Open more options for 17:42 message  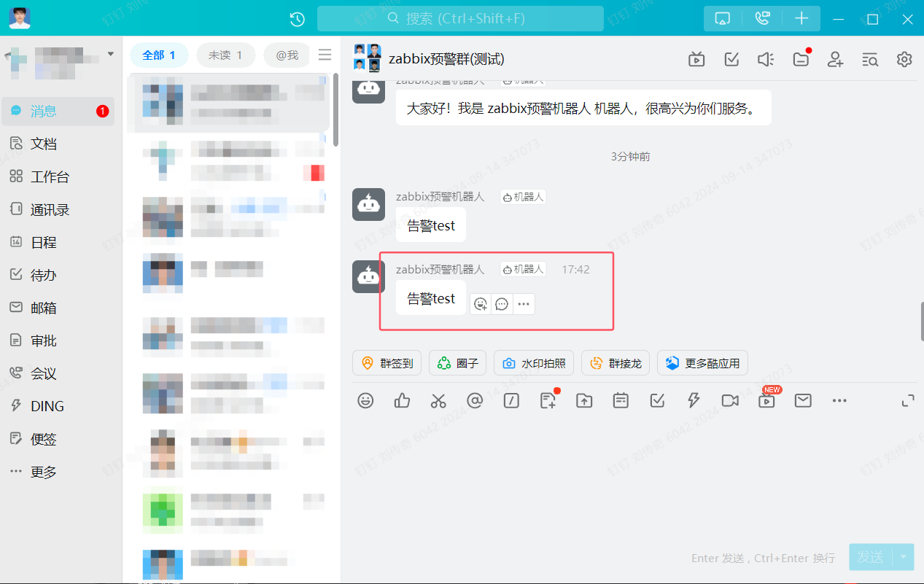(x=524, y=304)
